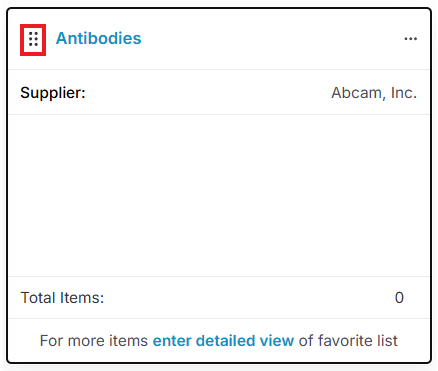This screenshot has width=438, height=371.
Task: Click the 'For more items' text
Action: [94, 341]
